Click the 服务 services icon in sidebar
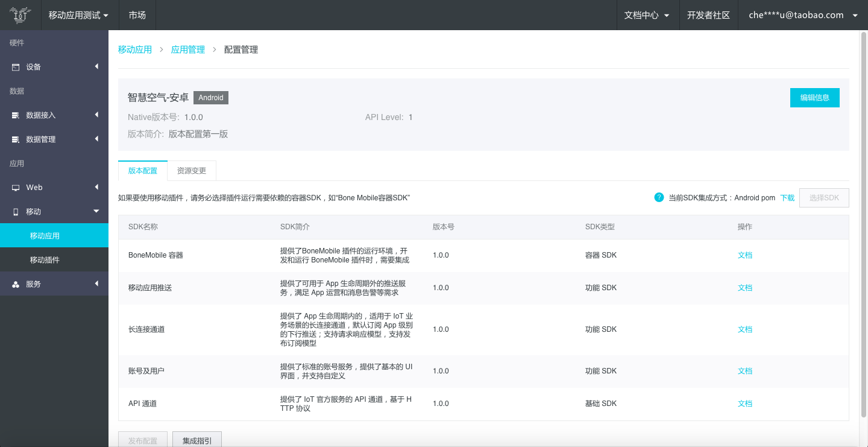 pos(16,284)
